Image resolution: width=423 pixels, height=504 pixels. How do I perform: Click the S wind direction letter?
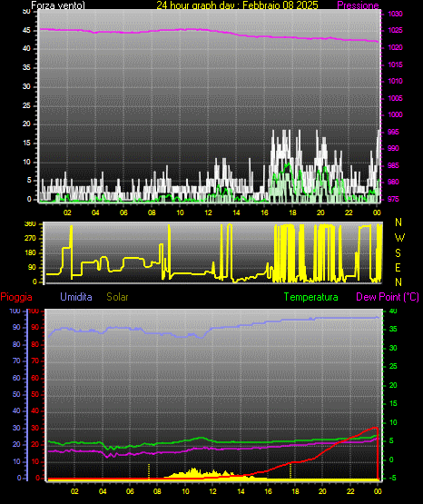pyautogui.click(x=398, y=253)
